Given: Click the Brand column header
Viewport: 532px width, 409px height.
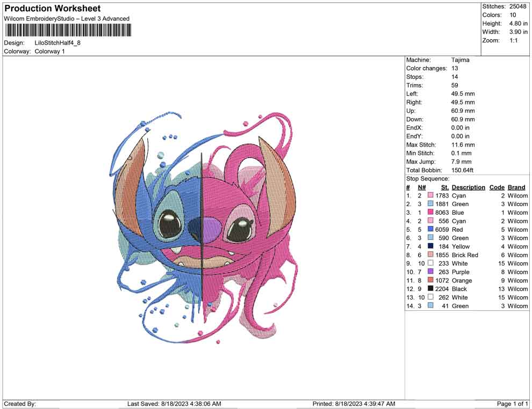Looking at the screenshot, I should [516, 187].
